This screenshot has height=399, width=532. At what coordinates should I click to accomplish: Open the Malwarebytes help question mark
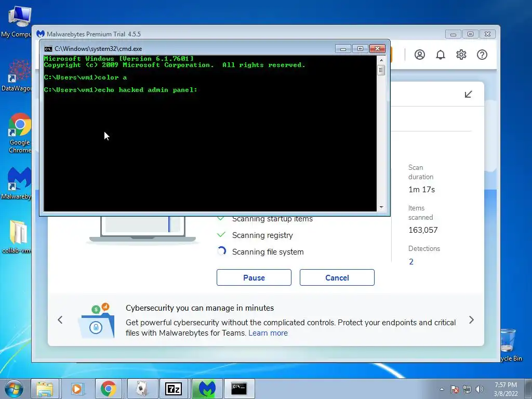pyautogui.click(x=482, y=55)
